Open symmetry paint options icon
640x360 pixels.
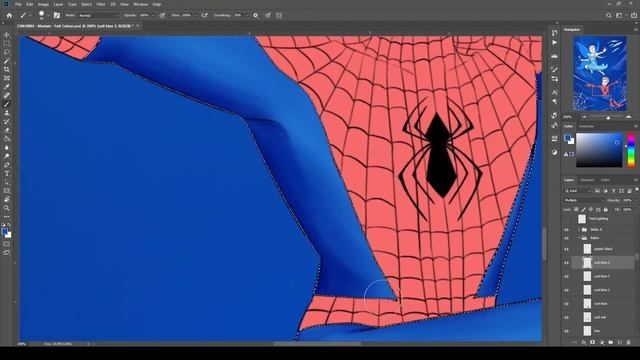pyautogui.click(x=279, y=16)
